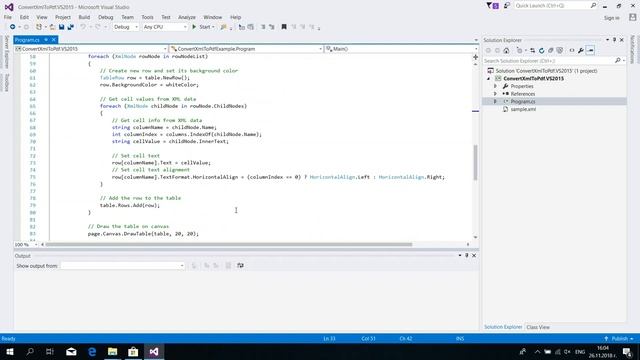Collapse the ConvertXmlToPdf.VS2015 project node

[x=489, y=78]
